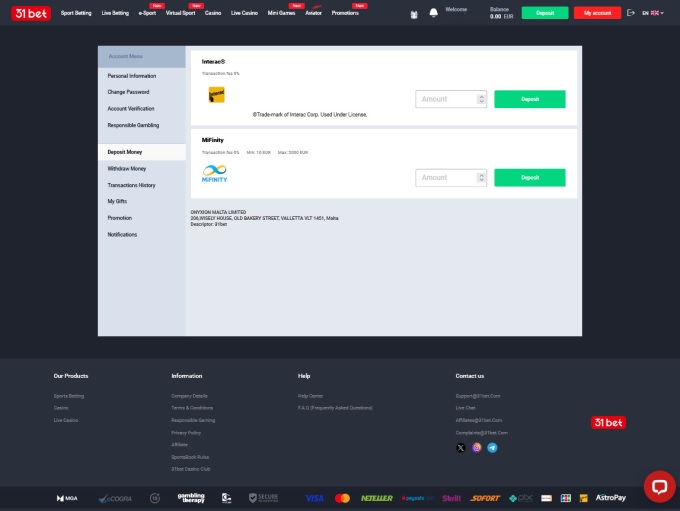Open Terms & Conditions footer link

click(x=192, y=408)
